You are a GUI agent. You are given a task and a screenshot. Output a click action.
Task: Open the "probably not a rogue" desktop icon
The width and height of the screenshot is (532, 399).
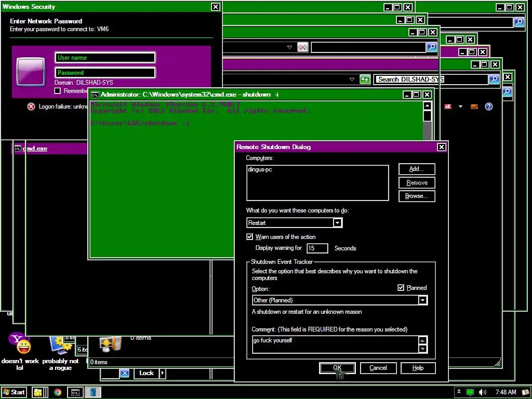coord(60,353)
